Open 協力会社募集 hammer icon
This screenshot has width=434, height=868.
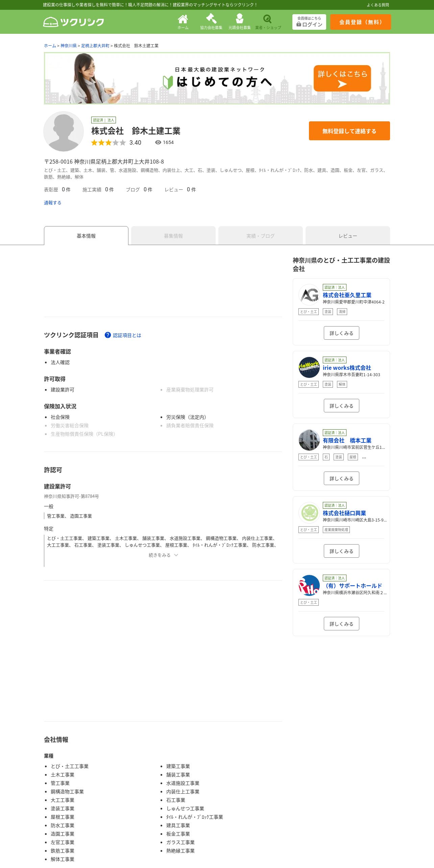pos(211,22)
